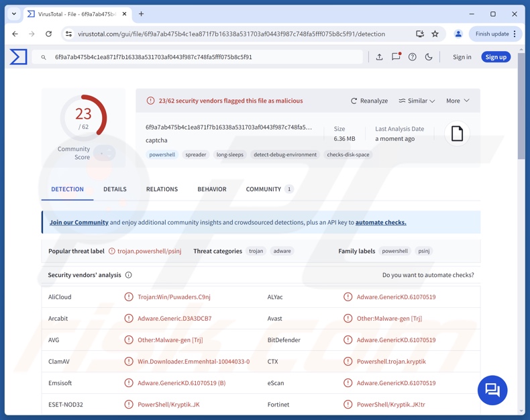Click the Sign up button
Screen dimensions: 530x420
pyautogui.click(x=496, y=57)
